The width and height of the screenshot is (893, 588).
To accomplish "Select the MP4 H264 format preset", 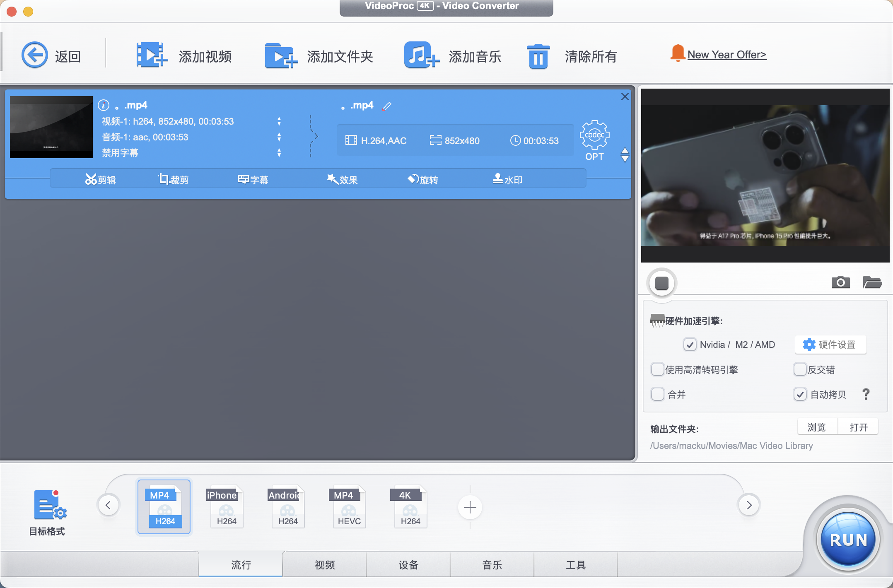I will [164, 507].
